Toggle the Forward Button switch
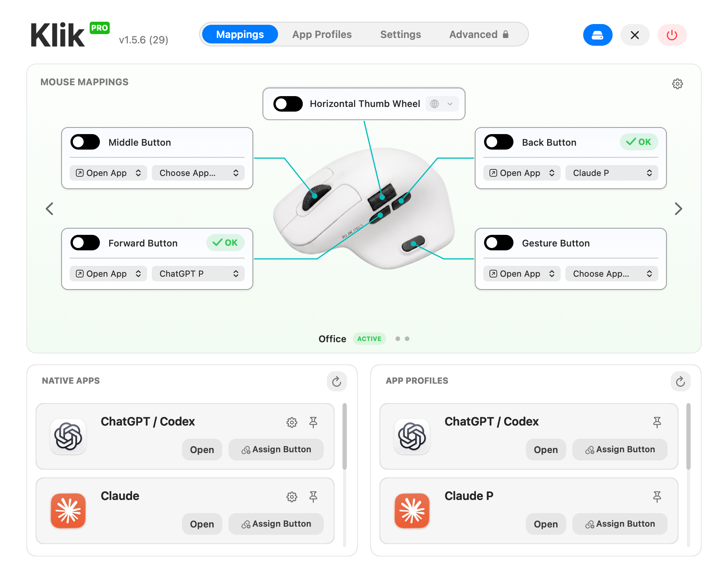The width and height of the screenshot is (728, 572). click(x=85, y=243)
